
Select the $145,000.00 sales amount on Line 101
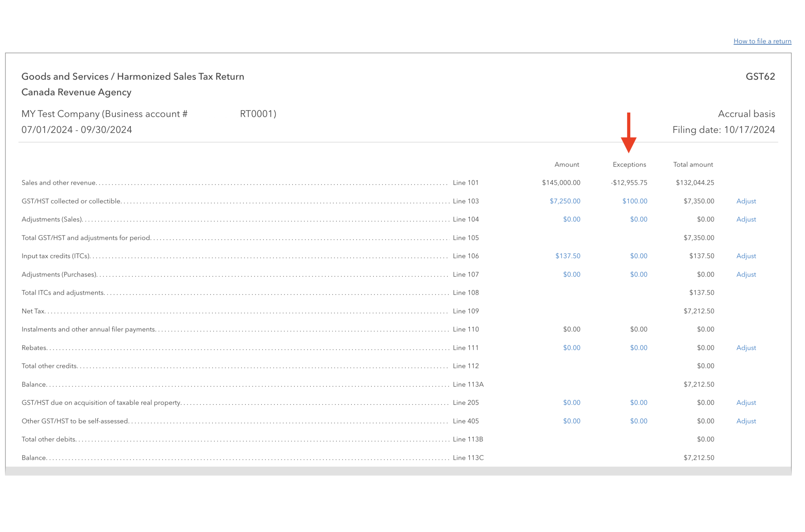tap(561, 183)
